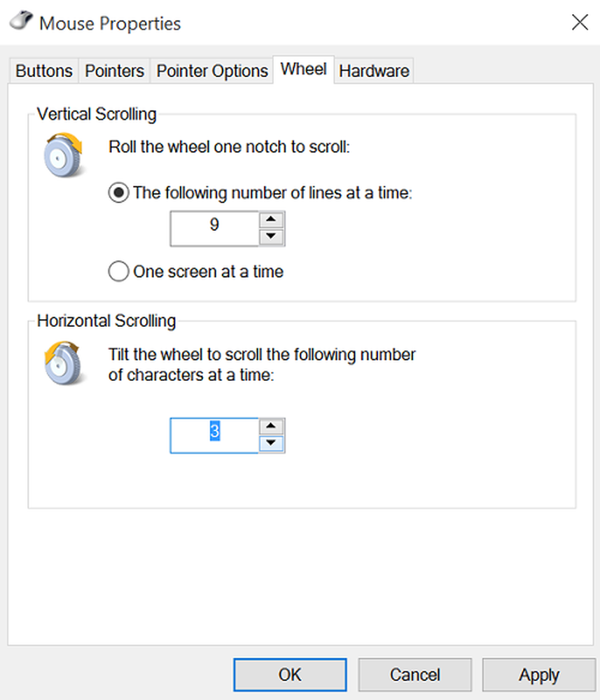
Task: Click the horizontal scrolling wheel icon
Action: pyautogui.click(x=64, y=363)
